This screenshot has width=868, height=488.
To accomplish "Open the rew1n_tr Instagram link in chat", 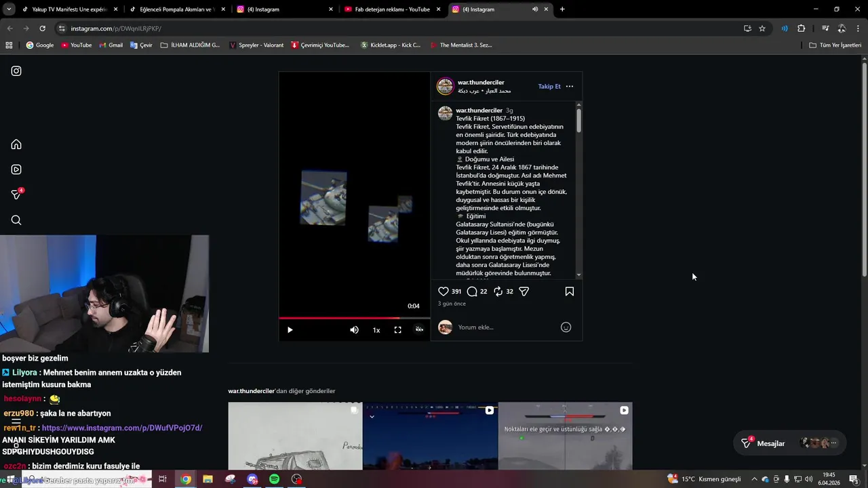I will (x=122, y=428).
